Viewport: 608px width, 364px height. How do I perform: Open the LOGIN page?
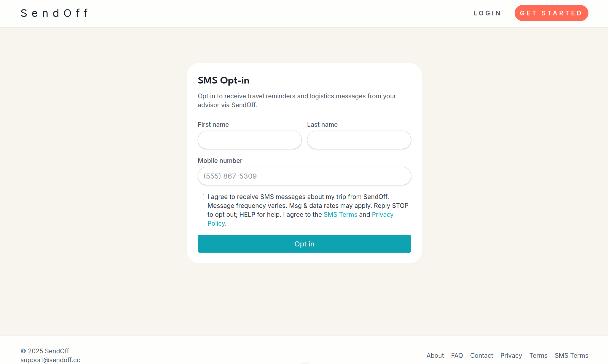point(487,13)
